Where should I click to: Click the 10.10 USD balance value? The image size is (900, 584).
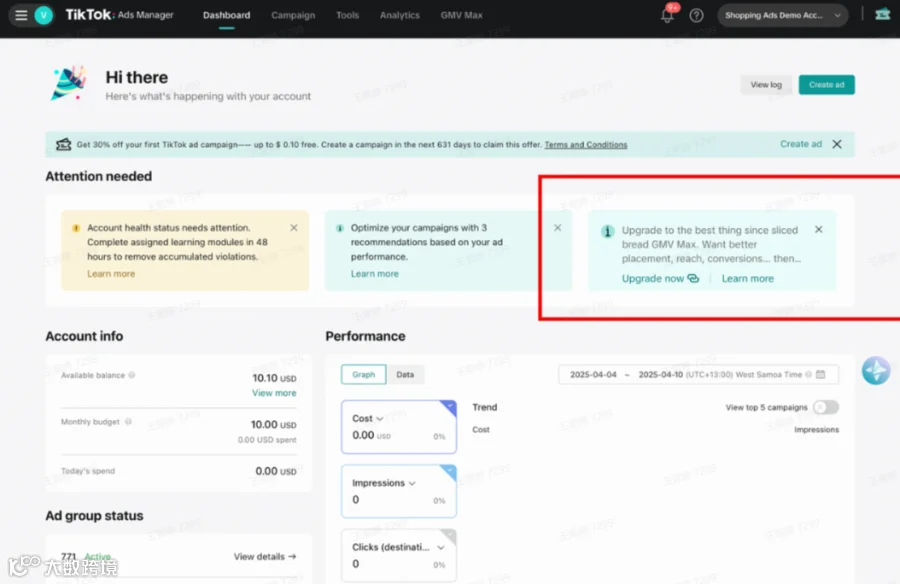(274, 378)
